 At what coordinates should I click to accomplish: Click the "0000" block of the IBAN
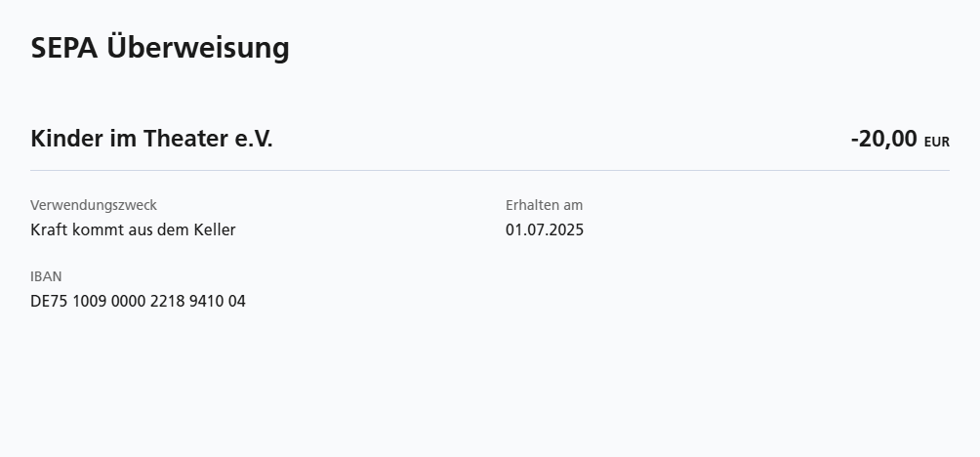(x=128, y=302)
